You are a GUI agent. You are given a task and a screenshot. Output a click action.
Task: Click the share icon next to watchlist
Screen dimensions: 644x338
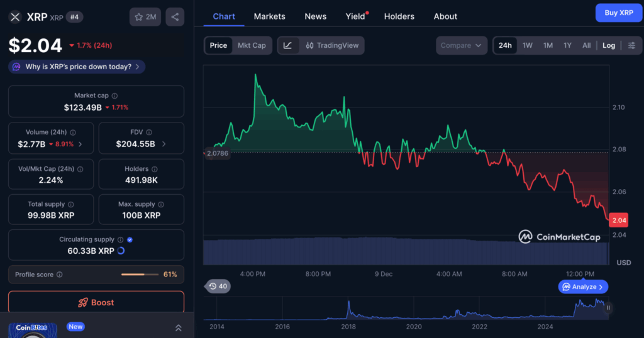pyautogui.click(x=175, y=17)
